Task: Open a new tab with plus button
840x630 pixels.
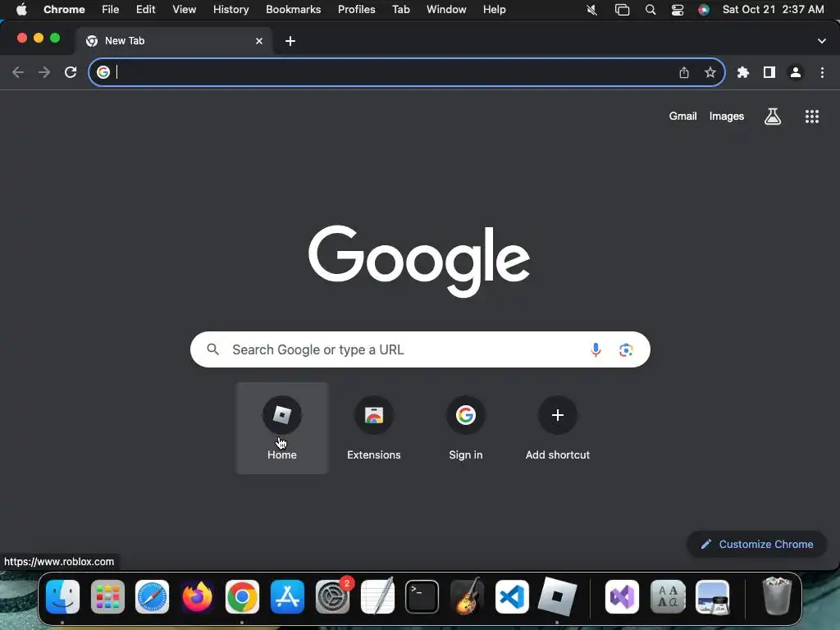Action: click(290, 41)
